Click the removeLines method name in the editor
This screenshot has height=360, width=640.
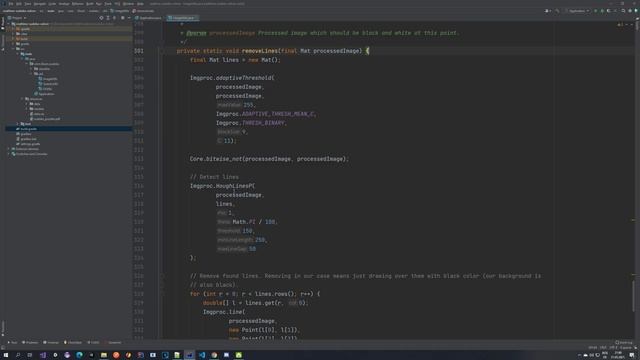[x=260, y=51]
